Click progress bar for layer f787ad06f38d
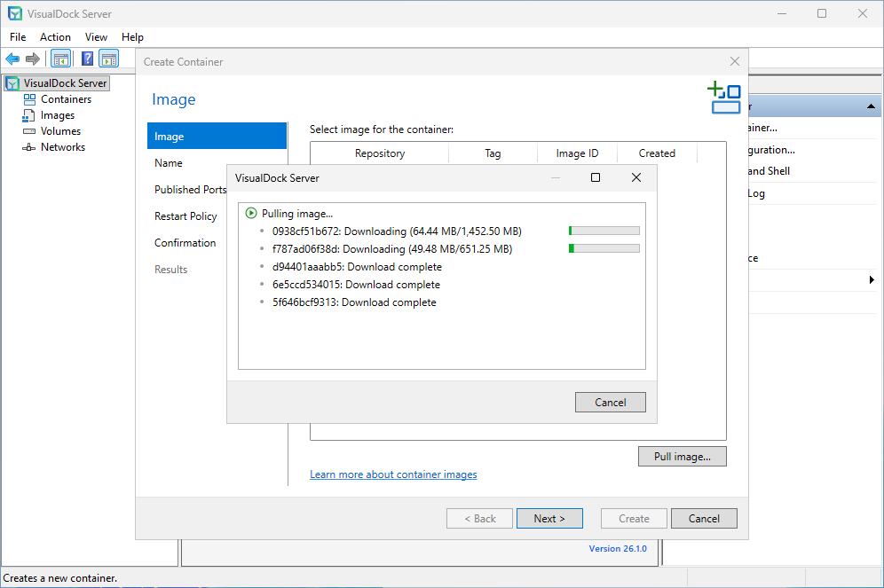 604,248
